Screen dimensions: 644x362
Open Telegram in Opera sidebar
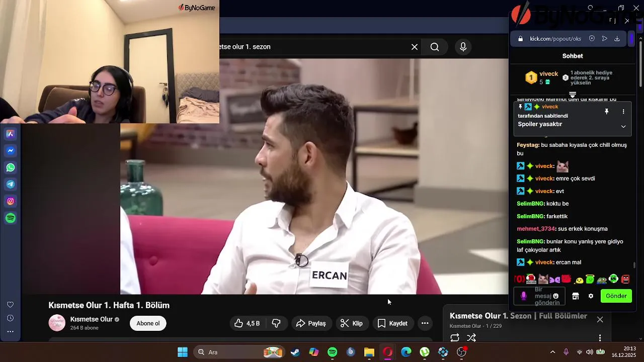point(11,185)
